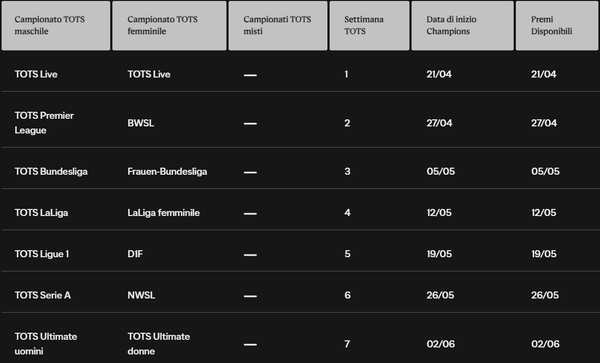Click the Data di inizio Champions header
The image size is (600, 363).
coord(462,26)
